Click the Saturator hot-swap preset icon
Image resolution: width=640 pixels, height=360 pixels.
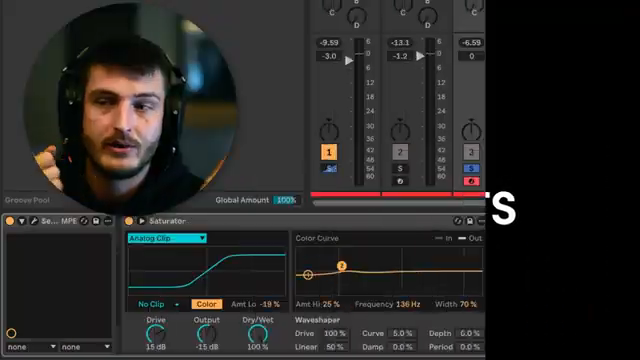(x=458, y=221)
